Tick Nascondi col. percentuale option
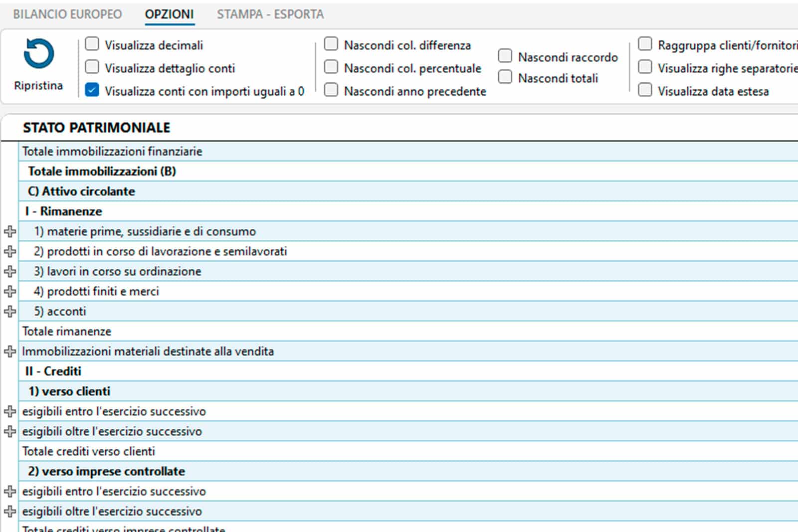Image resolution: width=798 pixels, height=532 pixels. click(x=331, y=67)
